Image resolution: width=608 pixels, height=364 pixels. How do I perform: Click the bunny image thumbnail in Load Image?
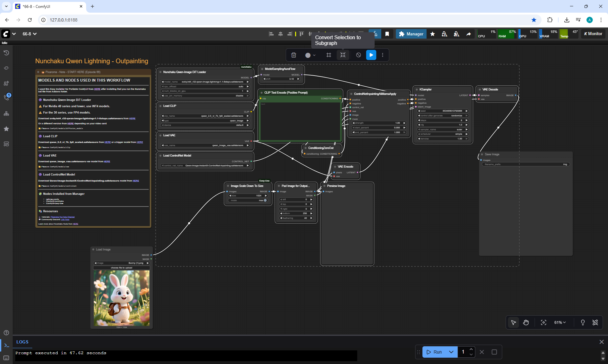(x=122, y=298)
